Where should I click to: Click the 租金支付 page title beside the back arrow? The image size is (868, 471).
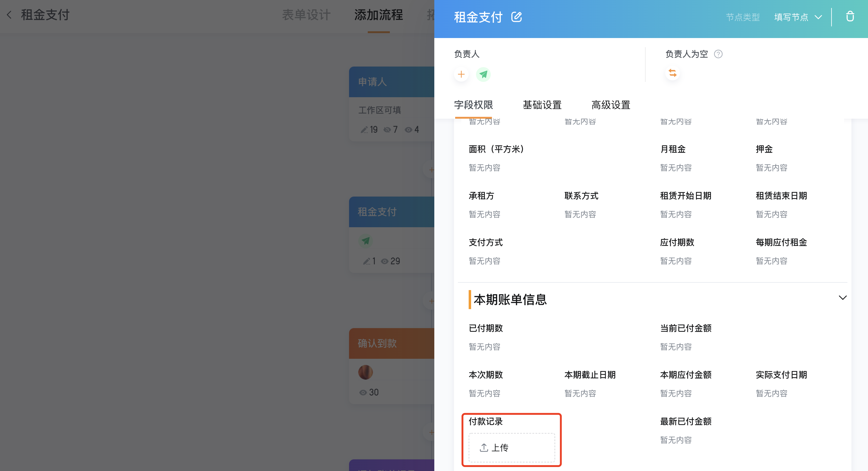pos(45,15)
